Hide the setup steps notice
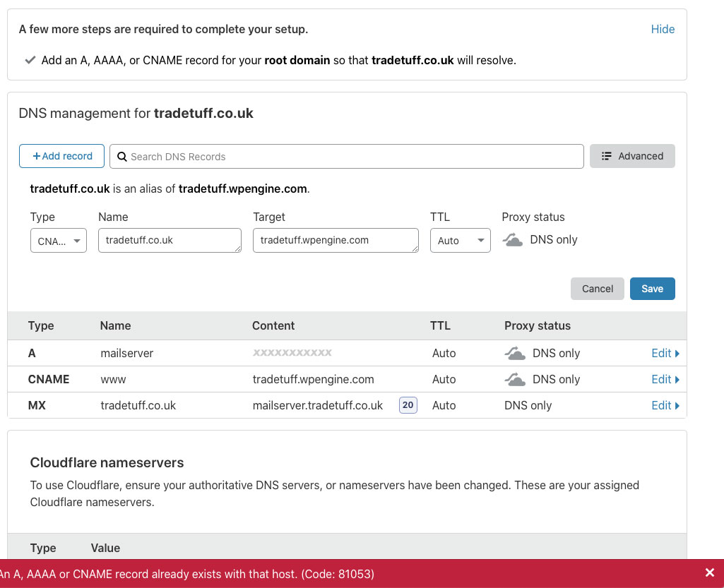Viewport: 724px width, 588px height. click(x=663, y=29)
